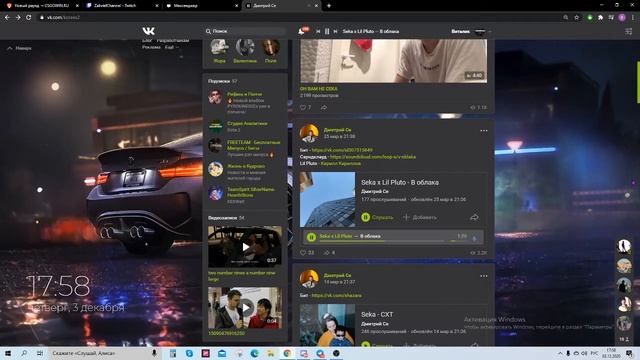Click the top avatar in right chat sidebar

[624, 246]
